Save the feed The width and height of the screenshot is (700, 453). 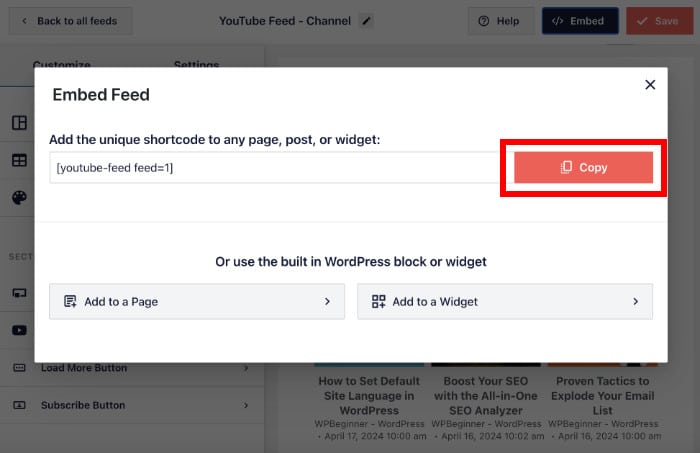659,21
